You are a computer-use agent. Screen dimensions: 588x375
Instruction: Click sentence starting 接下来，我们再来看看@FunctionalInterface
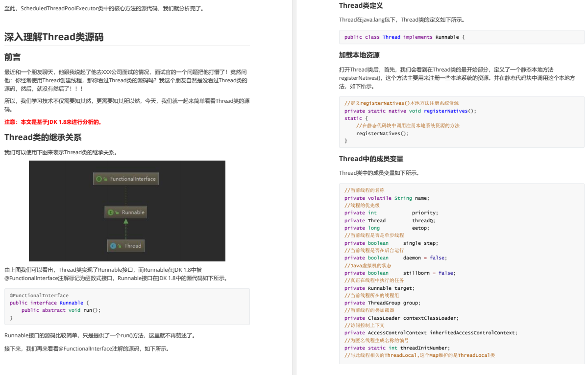tap(87, 349)
